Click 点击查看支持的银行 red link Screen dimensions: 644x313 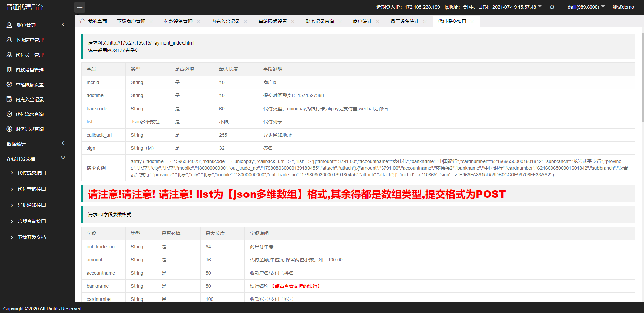(x=296, y=286)
